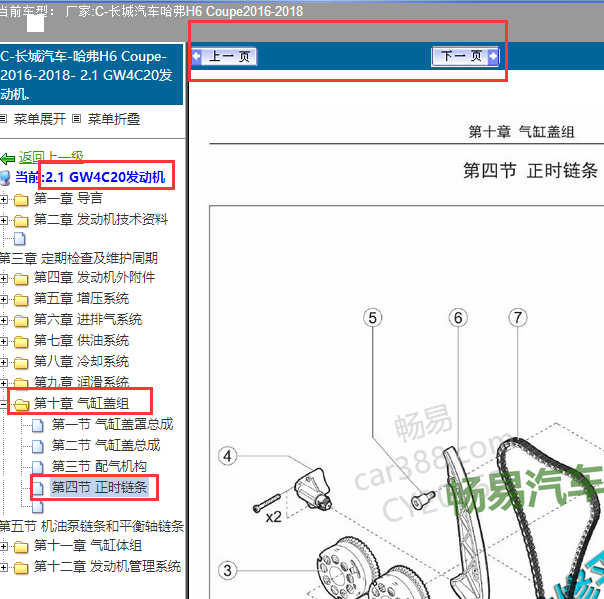
Task: Select 第十二章 发动机管理系统 label
Action: (x=107, y=566)
